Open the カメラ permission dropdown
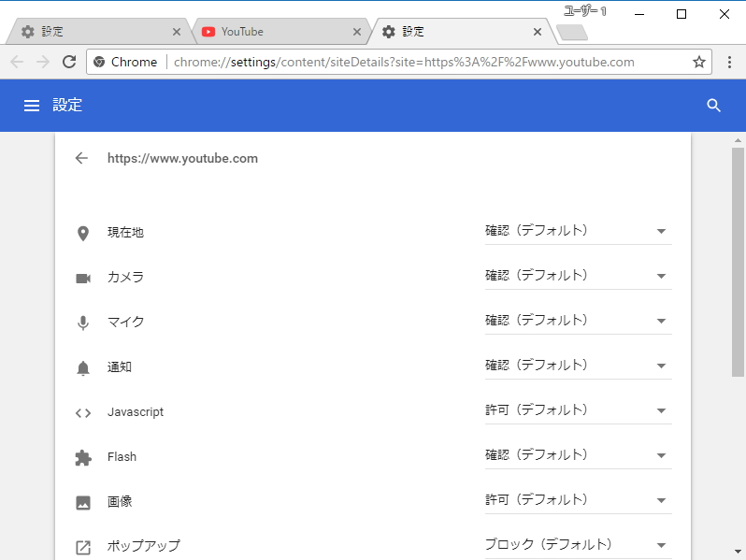 (x=578, y=276)
